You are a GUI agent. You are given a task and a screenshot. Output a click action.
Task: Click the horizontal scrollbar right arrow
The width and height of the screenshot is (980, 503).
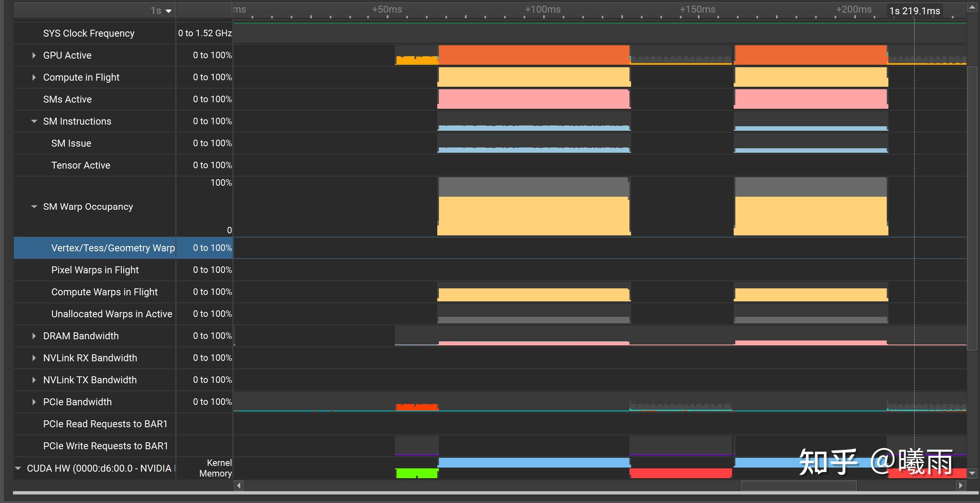960,485
